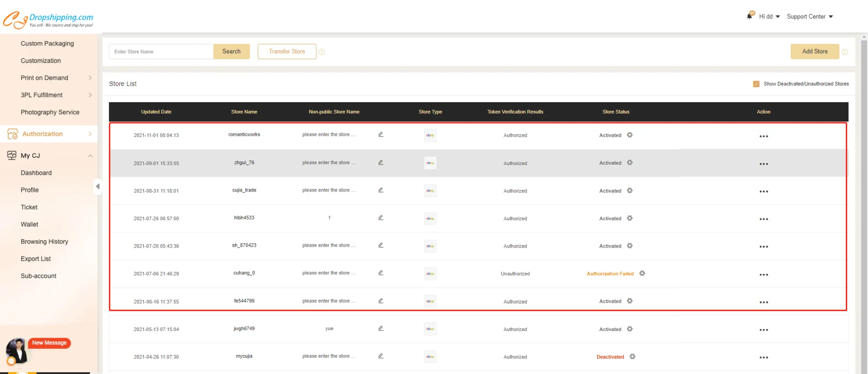Edit non-public name for romanticworks store
This screenshot has width=868, height=374.
[x=381, y=135]
